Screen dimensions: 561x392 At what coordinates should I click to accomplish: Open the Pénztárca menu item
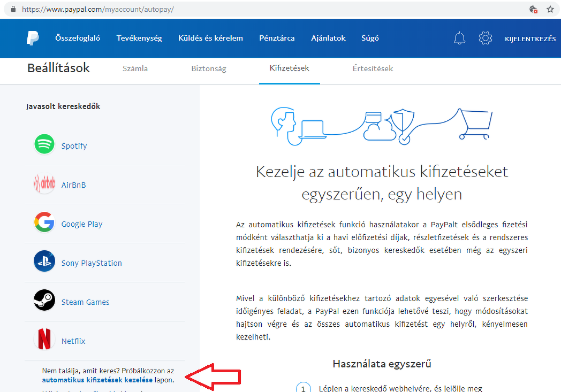pyautogui.click(x=277, y=38)
